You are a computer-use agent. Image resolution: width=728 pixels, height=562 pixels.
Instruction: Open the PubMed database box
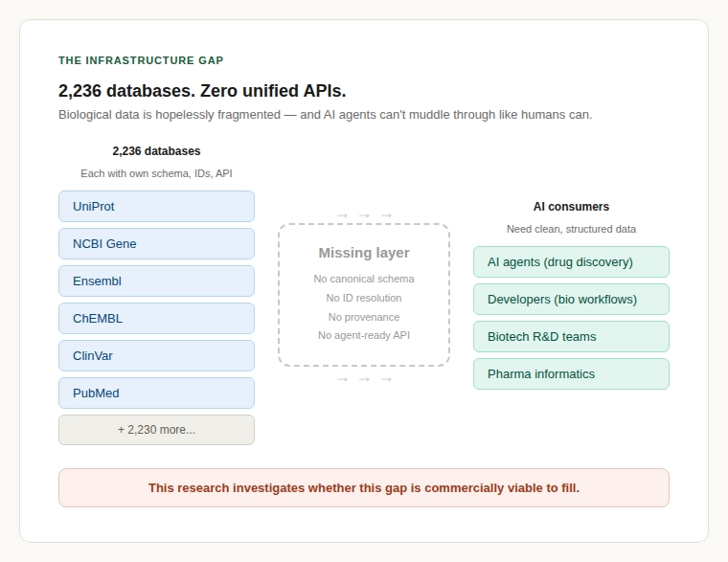coord(156,393)
